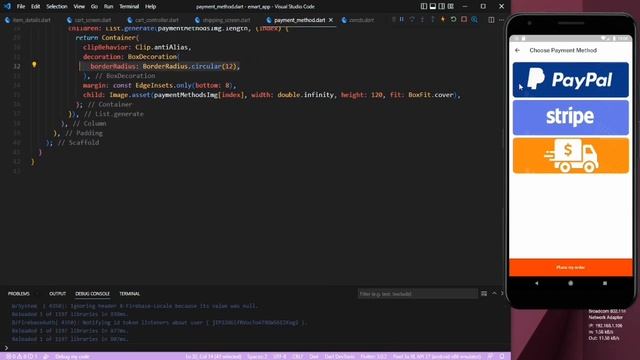Open the View menu

tap(79, 7)
